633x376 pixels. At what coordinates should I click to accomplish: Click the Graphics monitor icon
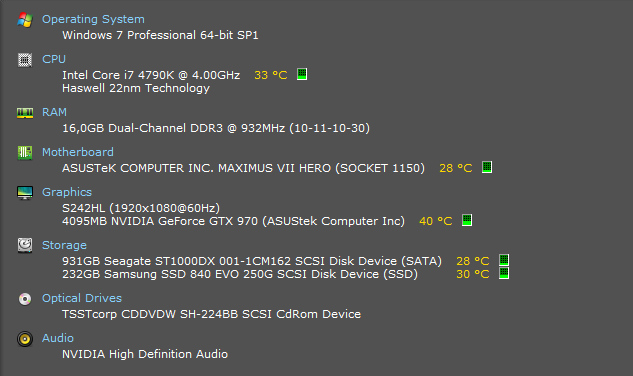click(x=25, y=193)
